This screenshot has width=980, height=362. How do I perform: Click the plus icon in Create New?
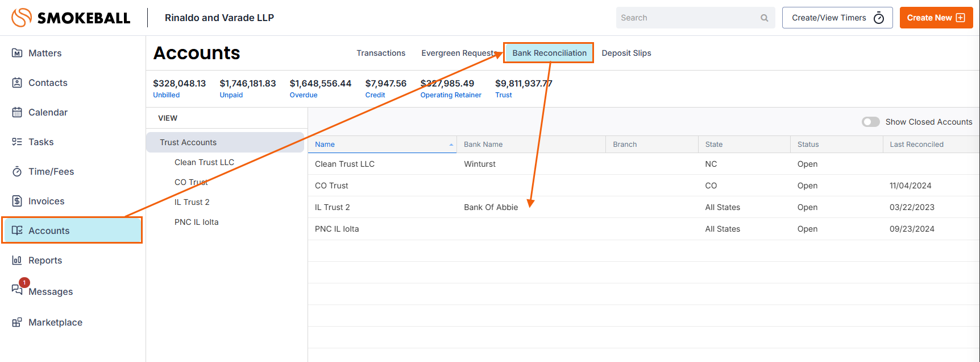(960, 18)
